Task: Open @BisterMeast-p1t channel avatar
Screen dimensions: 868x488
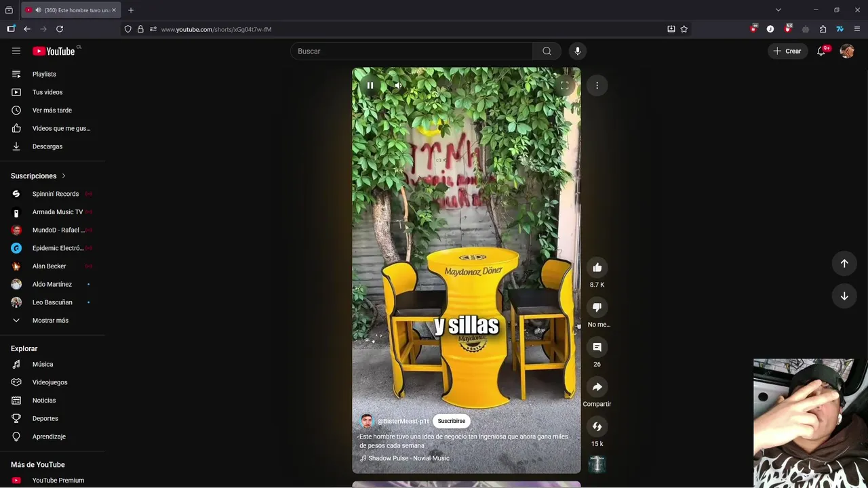Action: [x=367, y=421]
